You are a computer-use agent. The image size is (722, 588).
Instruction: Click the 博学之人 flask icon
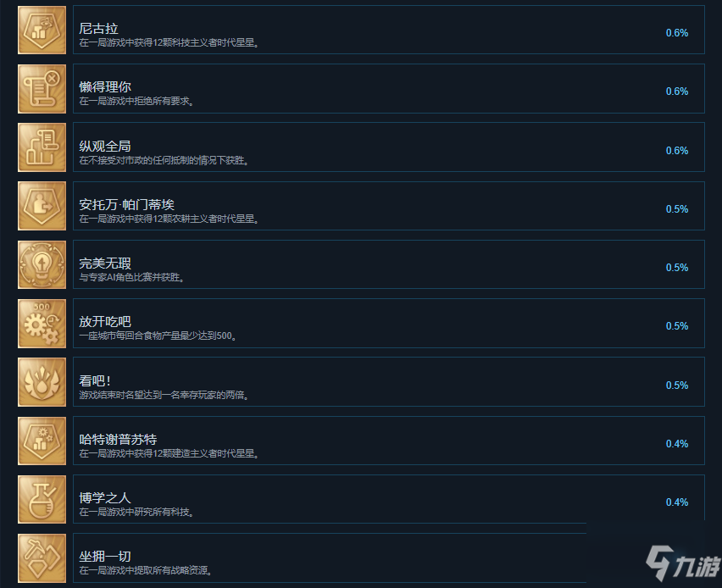click(42, 500)
